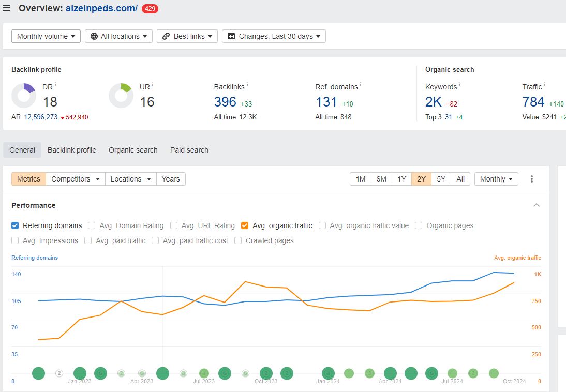
Task: Open the alzeinpeds.com/ link
Action: (x=101, y=8)
